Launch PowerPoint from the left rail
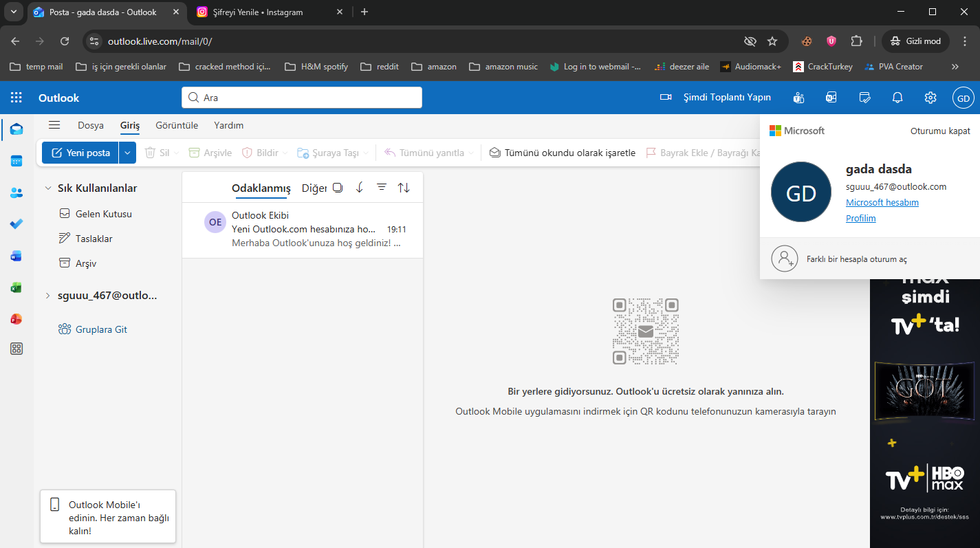 pos(17,319)
